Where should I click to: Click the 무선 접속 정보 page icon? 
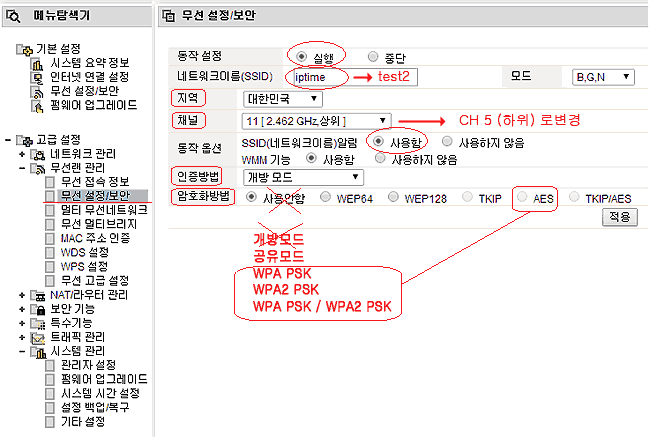click(x=50, y=182)
